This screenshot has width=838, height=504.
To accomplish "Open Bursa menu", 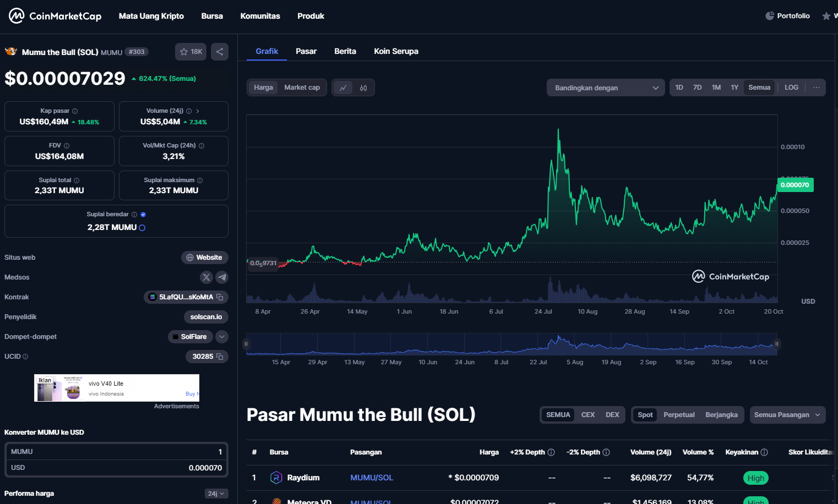I will click(212, 16).
